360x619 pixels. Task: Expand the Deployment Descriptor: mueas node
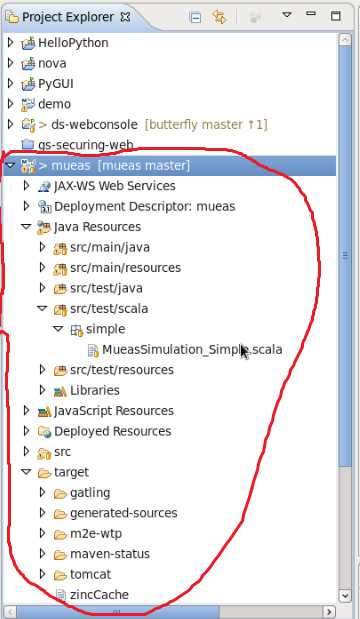[x=26, y=206]
